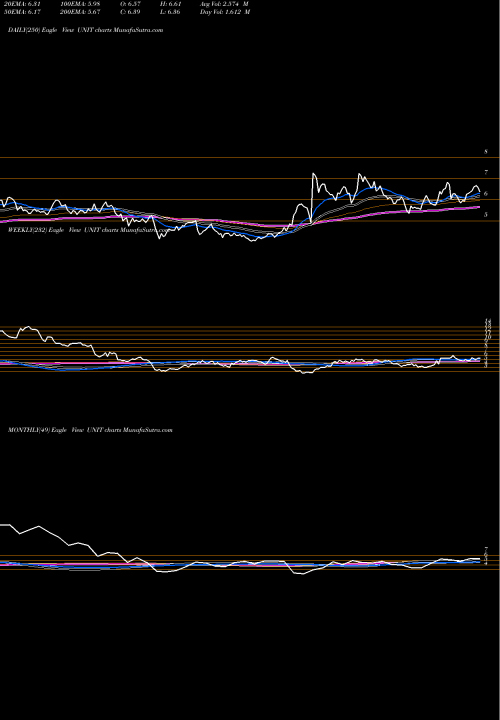500x720 pixels.
Task: Click the open price 'O:' value
Action: point(130,4)
